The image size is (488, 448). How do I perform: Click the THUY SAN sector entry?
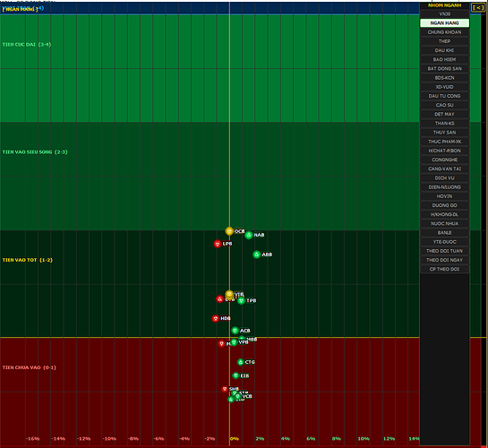click(444, 133)
